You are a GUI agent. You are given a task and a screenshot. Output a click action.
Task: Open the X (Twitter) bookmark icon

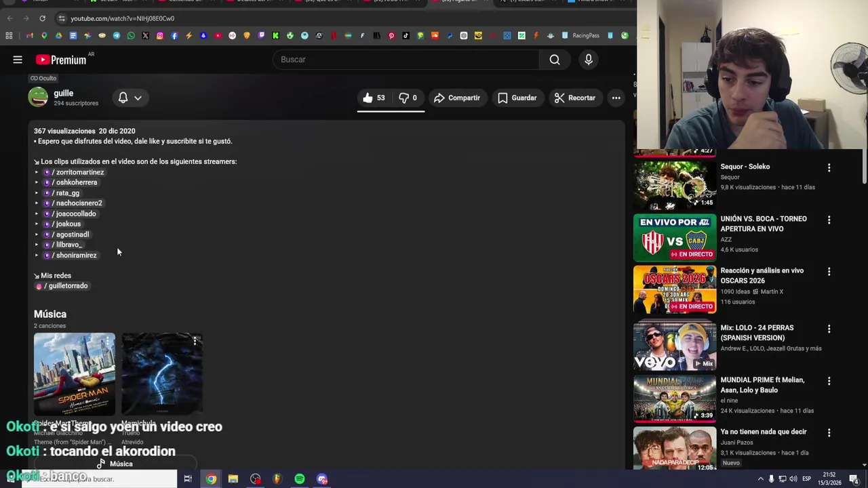[145, 35]
